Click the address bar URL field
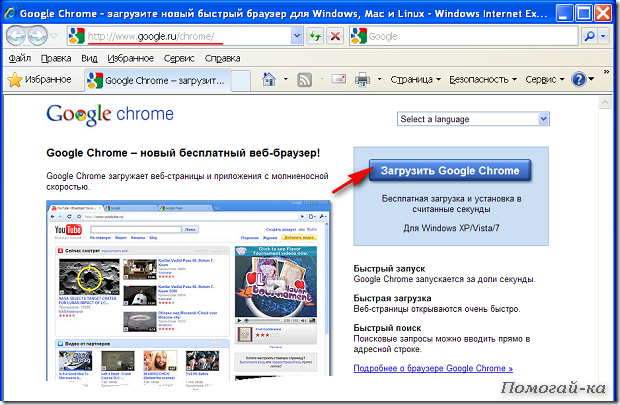 [x=178, y=36]
